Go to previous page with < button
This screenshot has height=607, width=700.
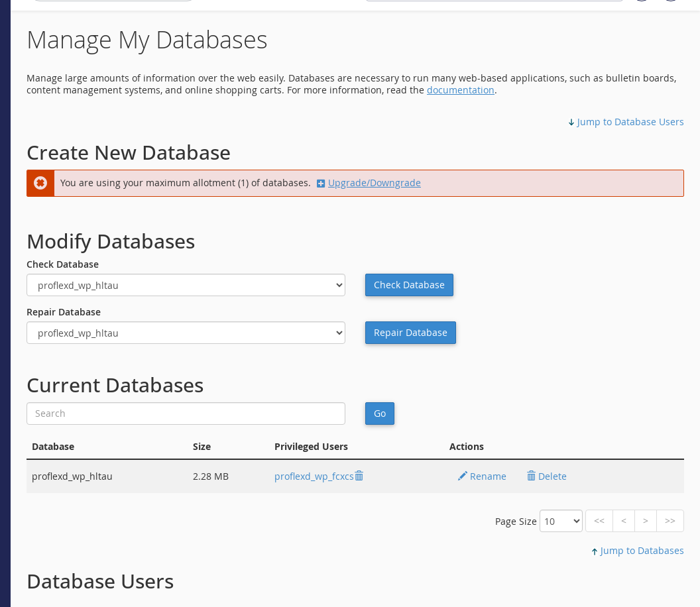[624, 521]
